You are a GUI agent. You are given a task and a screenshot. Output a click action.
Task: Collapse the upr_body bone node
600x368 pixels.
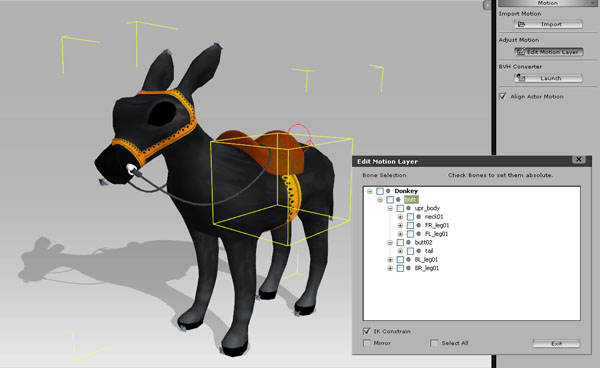[390, 208]
